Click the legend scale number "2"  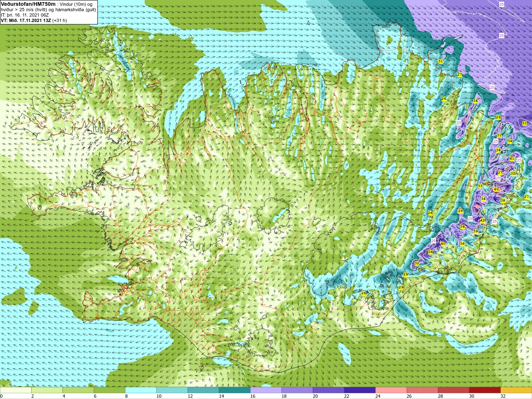[x=32, y=396]
